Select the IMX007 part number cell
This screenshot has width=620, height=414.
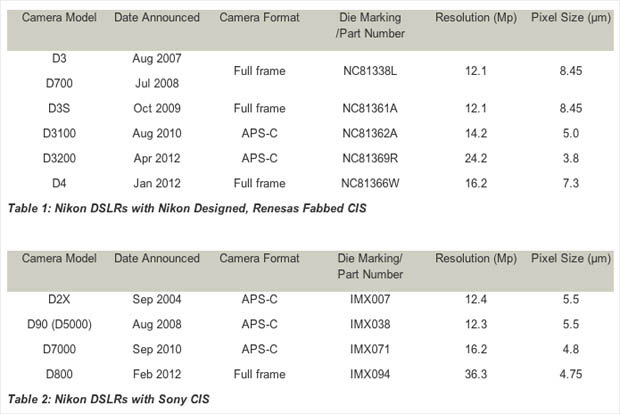pos(370,299)
